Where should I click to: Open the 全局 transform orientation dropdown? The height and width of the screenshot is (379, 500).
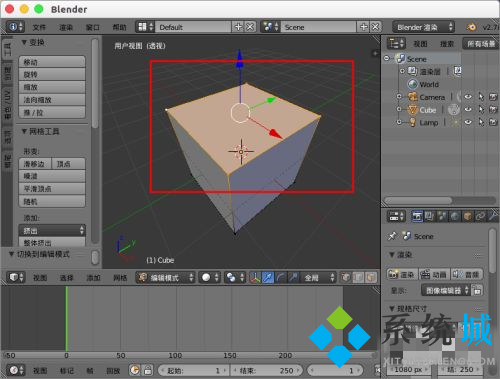[319, 277]
